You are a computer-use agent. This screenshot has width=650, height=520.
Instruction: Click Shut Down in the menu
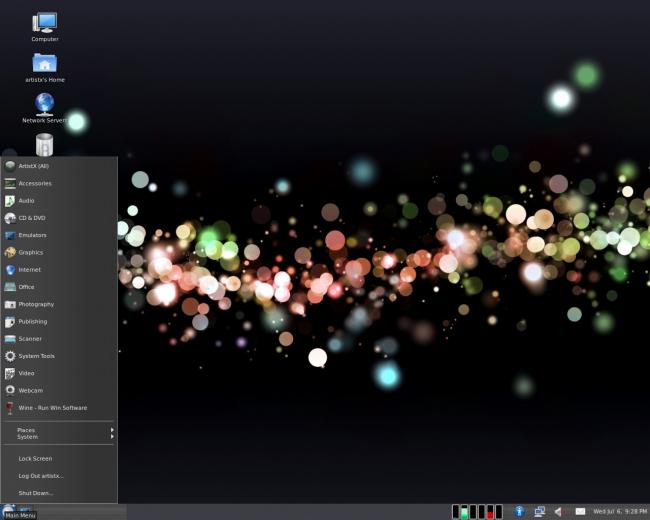coord(59,493)
